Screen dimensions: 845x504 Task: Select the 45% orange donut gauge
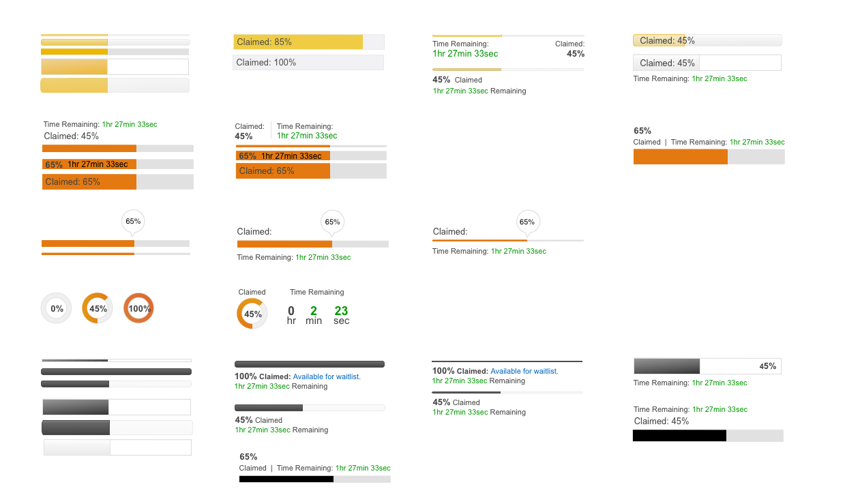97,308
